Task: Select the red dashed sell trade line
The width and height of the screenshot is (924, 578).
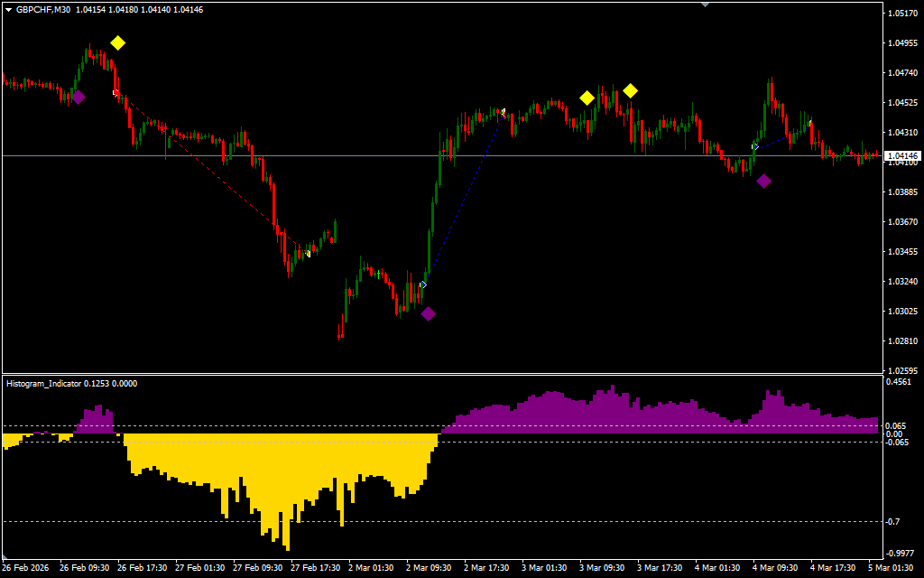Action: [208, 170]
